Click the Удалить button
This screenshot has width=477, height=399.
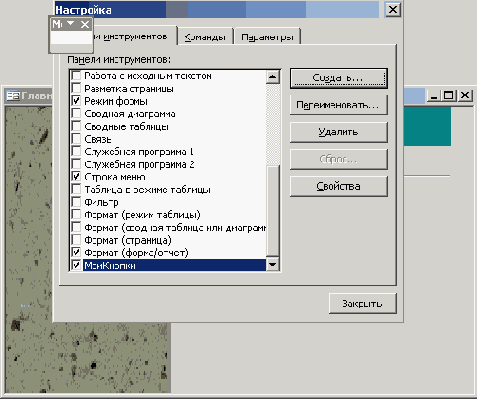pos(339,132)
